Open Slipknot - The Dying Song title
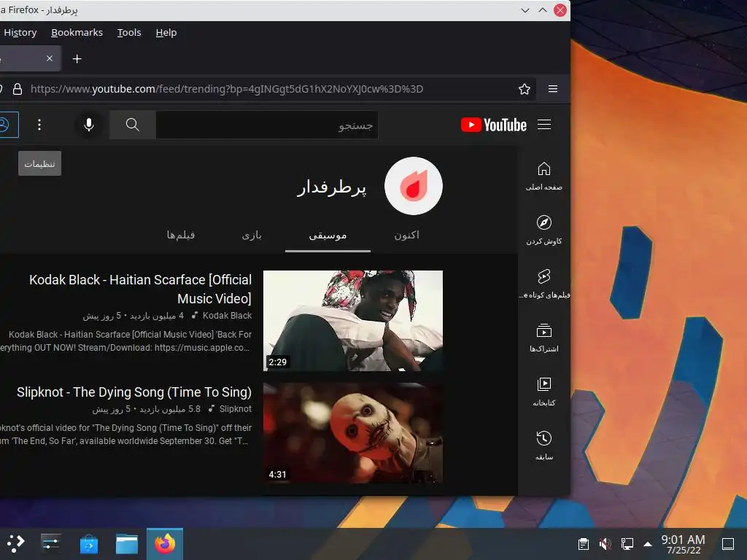Screen dimensions: 747x560 tap(134, 392)
